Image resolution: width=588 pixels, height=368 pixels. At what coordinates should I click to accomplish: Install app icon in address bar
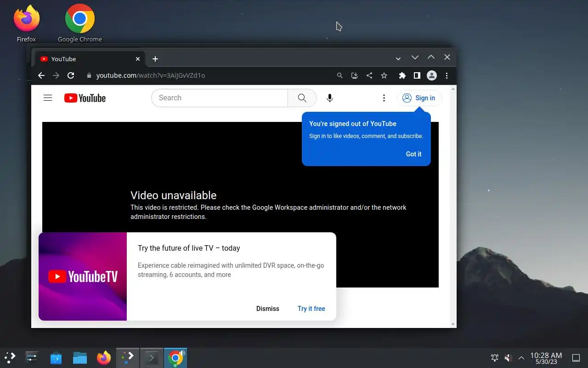click(355, 75)
